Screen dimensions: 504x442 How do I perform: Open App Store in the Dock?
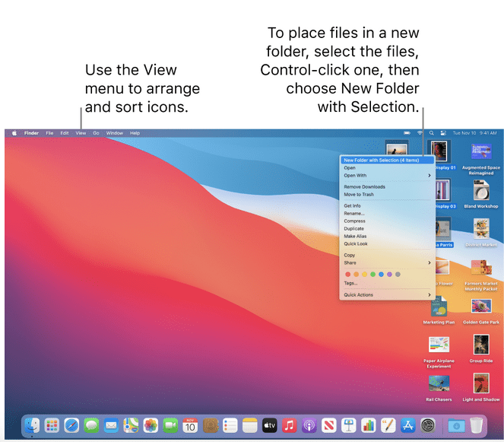(x=408, y=426)
